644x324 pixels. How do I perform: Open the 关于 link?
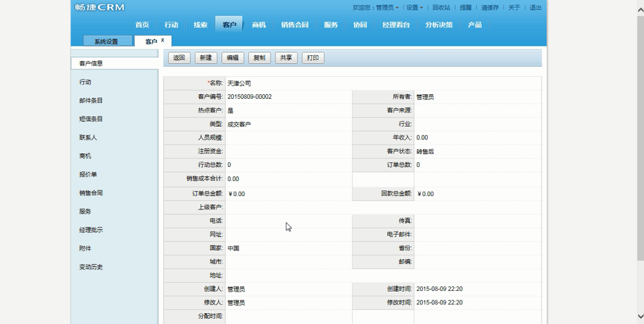pyautogui.click(x=514, y=8)
